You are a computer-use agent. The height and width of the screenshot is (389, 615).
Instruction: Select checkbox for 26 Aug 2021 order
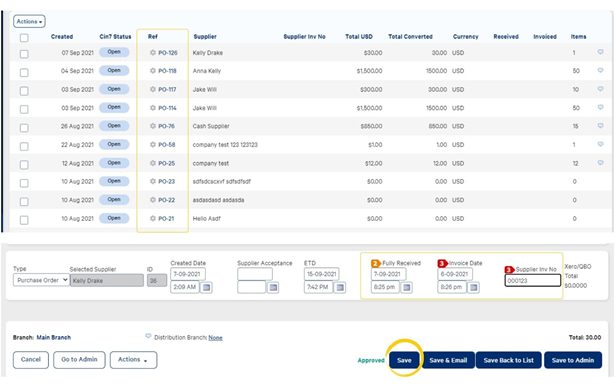point(24,127)
